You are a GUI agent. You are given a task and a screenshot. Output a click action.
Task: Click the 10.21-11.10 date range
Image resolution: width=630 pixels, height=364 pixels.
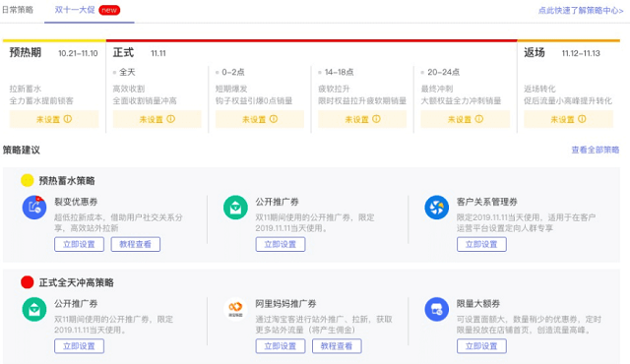(x=78, y=53)
